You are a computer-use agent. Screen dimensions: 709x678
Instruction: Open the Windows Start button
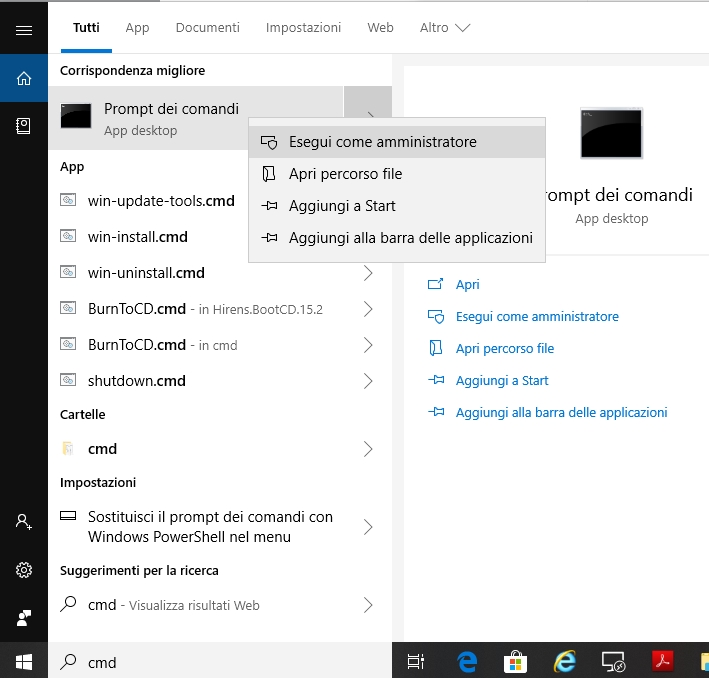[x=24, y=662]
